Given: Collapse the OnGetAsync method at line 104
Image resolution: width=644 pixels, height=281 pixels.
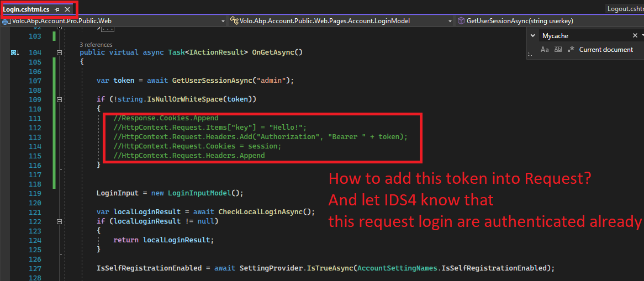Looking at the screenshot, I should tap(60, 52).
